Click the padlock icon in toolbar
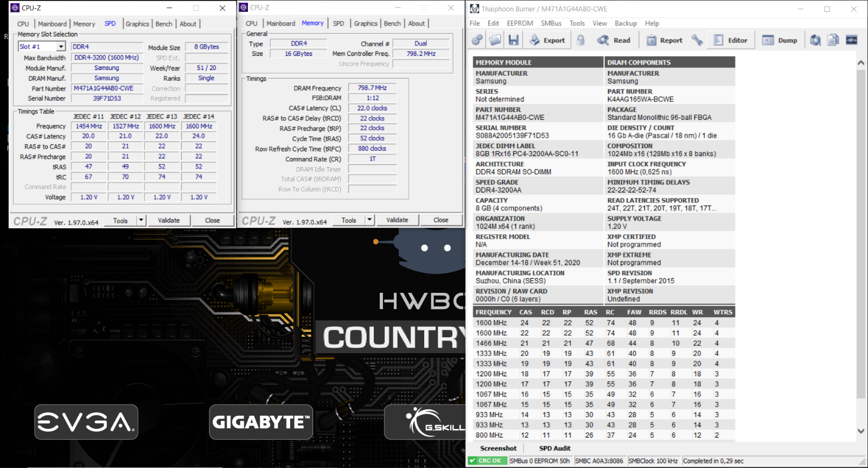The image size is (868, 468). 580,40
